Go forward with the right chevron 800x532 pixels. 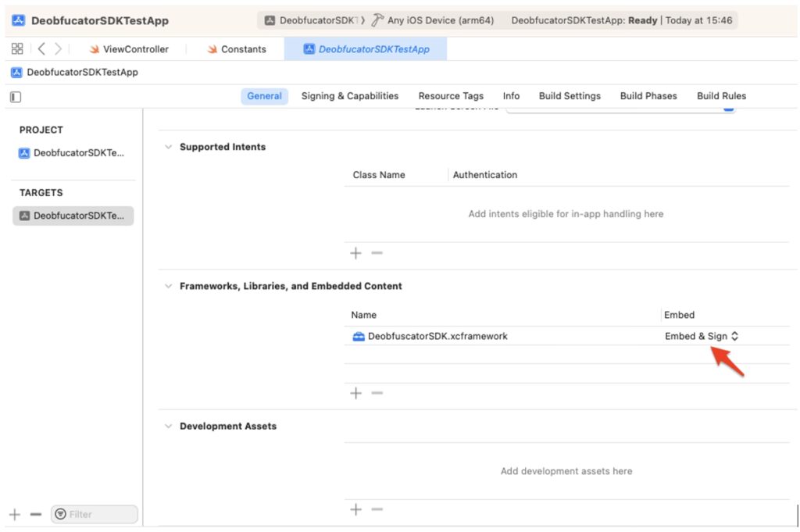[x=58, y=49]
